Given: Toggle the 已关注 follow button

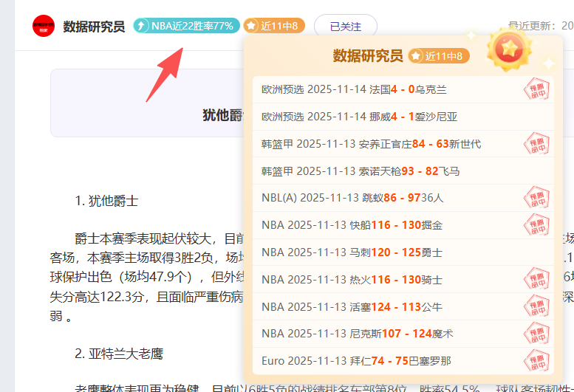Looking at the screenshot, I should (345, 26).
